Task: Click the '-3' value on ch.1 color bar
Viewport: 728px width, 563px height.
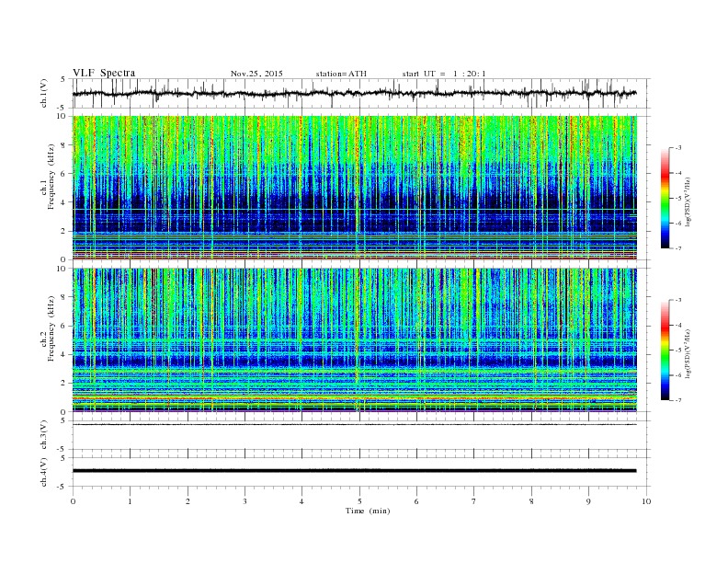Action: (677, 148)
